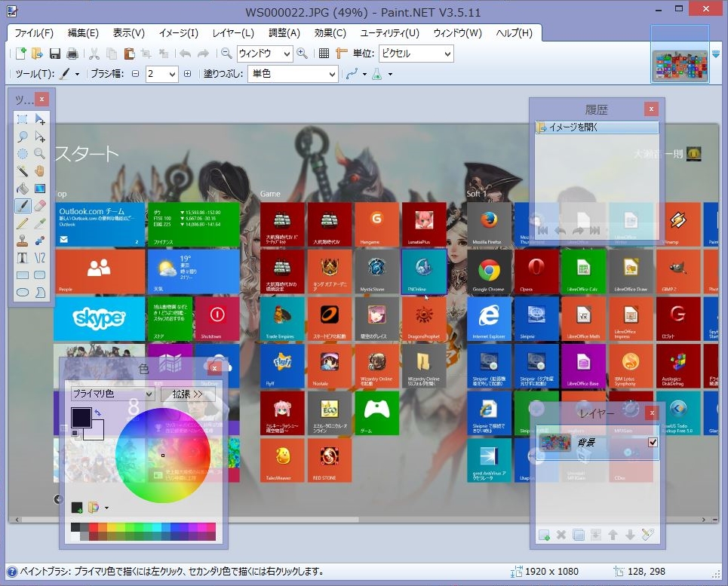Increase brush width with plus button
The image size is (728, 586).
tap(188, 74)
